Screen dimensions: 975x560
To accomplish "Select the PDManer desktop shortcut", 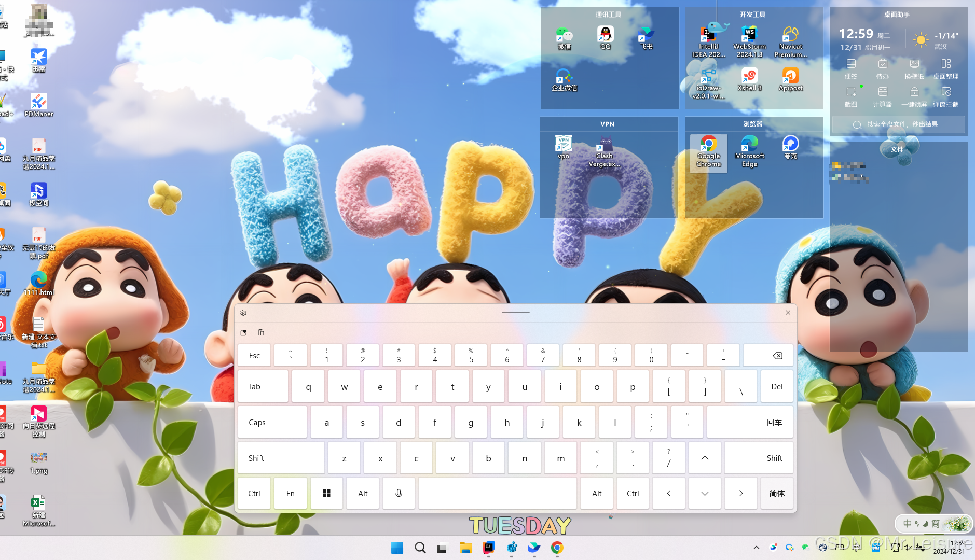I will coord(39,105).
